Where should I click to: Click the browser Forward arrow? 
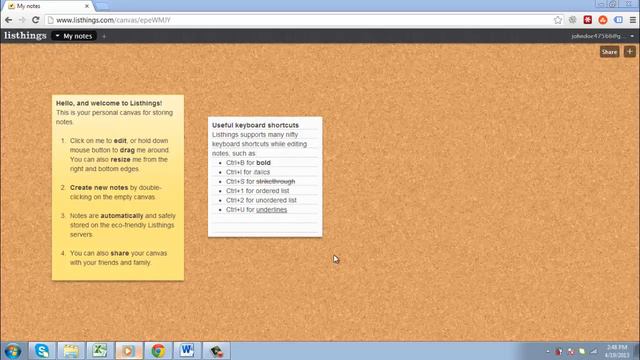(x=22, y=20)
